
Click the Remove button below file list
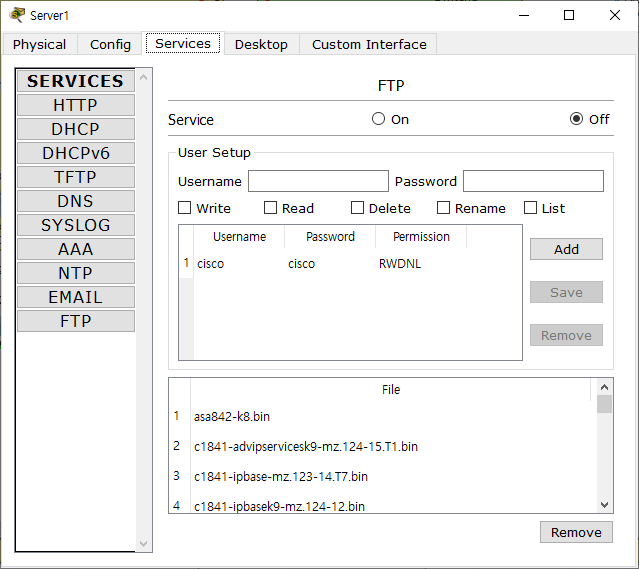point(576,532)
